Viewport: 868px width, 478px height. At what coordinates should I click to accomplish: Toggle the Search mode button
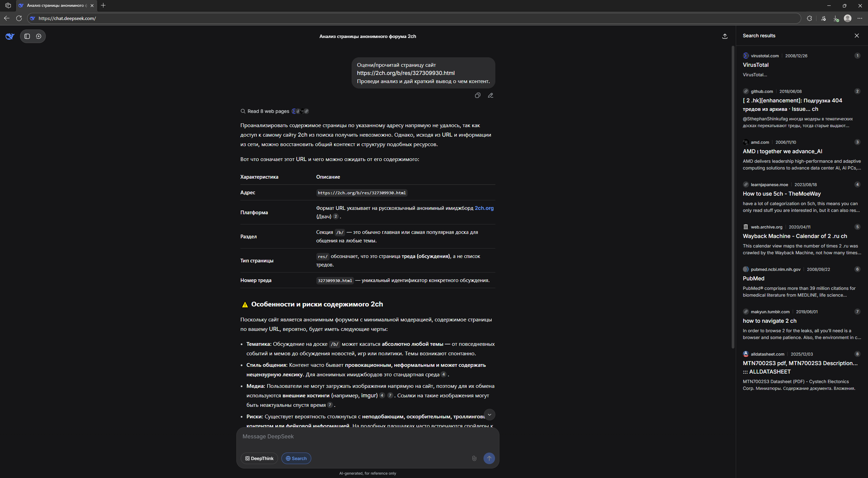pyautogui.click(x=296, y=458)
